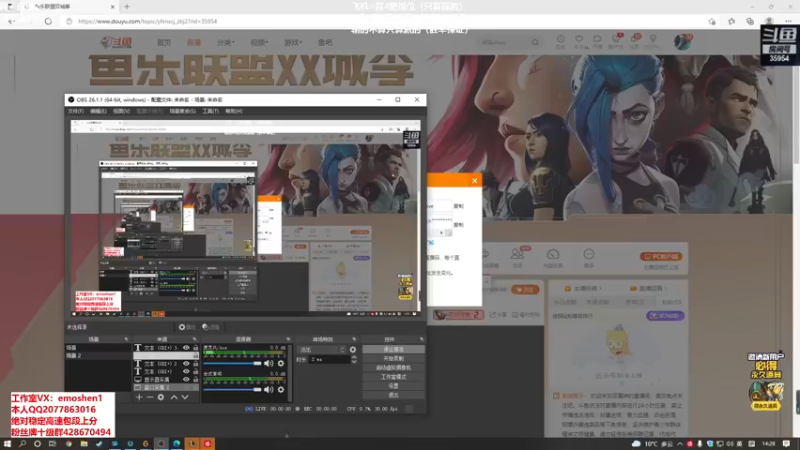Add a new source with the plus icon
Image resolution: width=800 pixels, height=450 pixels.
click(x=139, y=397)
